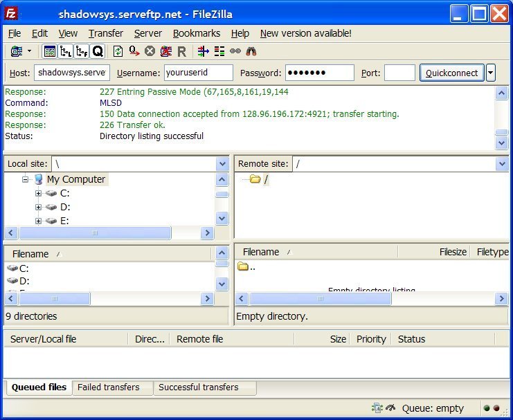Click the queue Status column header
Image resolution: width=513 pixels, height=420 pixels.
tap(443, 339)
